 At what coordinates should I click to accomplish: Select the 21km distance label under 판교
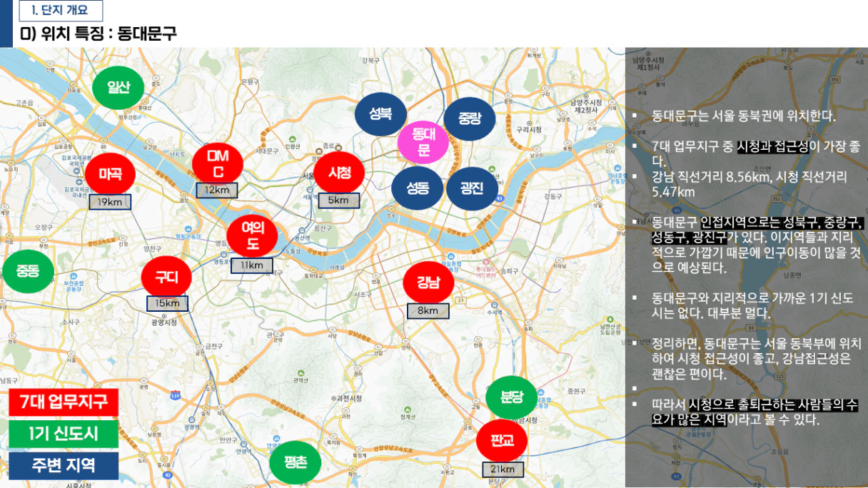coord(503,469)
